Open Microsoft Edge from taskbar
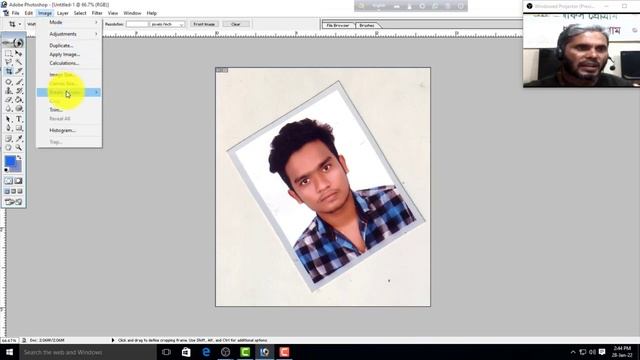 click(206, 352)
